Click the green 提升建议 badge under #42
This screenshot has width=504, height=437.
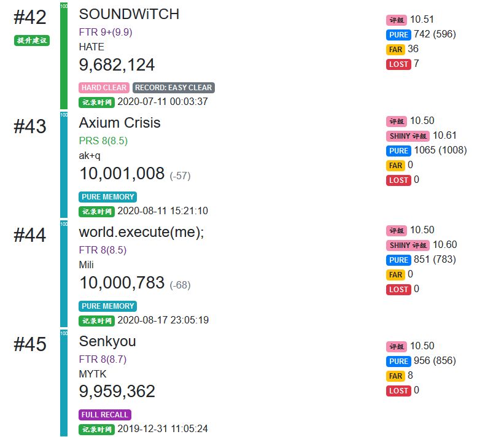pyautogui.click(x=31, y=41)
